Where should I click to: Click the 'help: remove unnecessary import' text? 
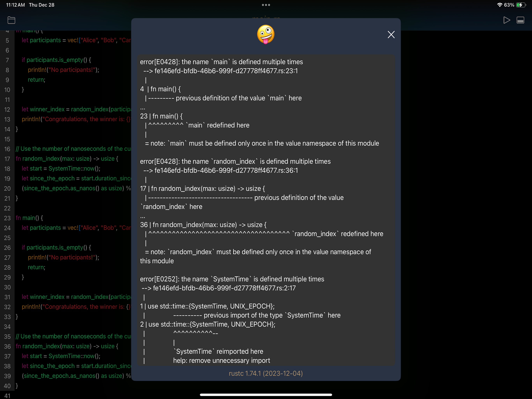coord(221,360)
